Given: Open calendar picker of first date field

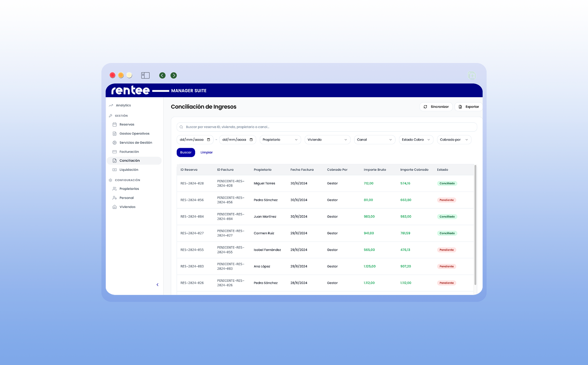Looking at the screenshot, I should [x=209, y=140].
